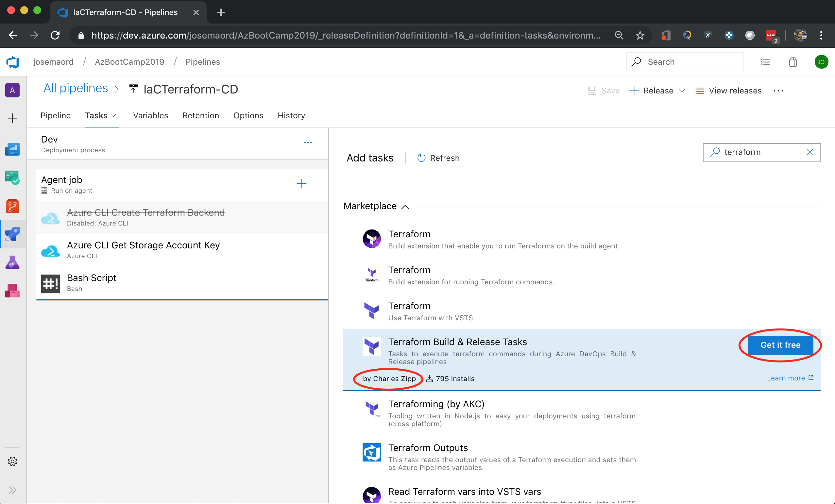Image resolution: width=835 pixels, height=504 pixels.
Task: Open the marketplace shopping bag icon
Action: click(x=792, y=62)
